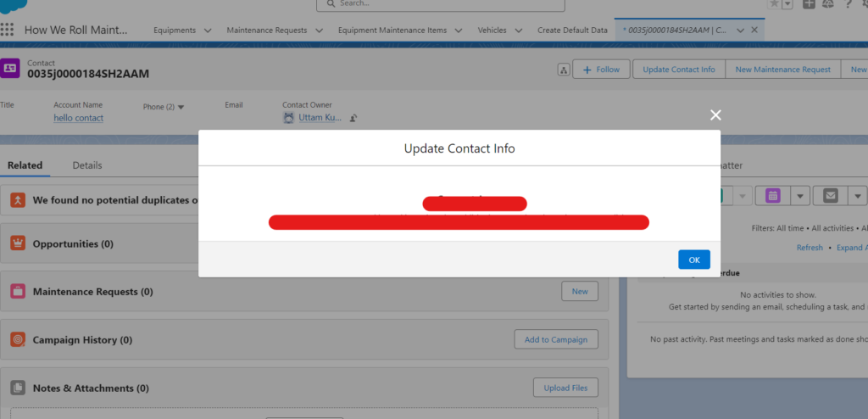Click the Opportunities crown icon

pos(18,243)
